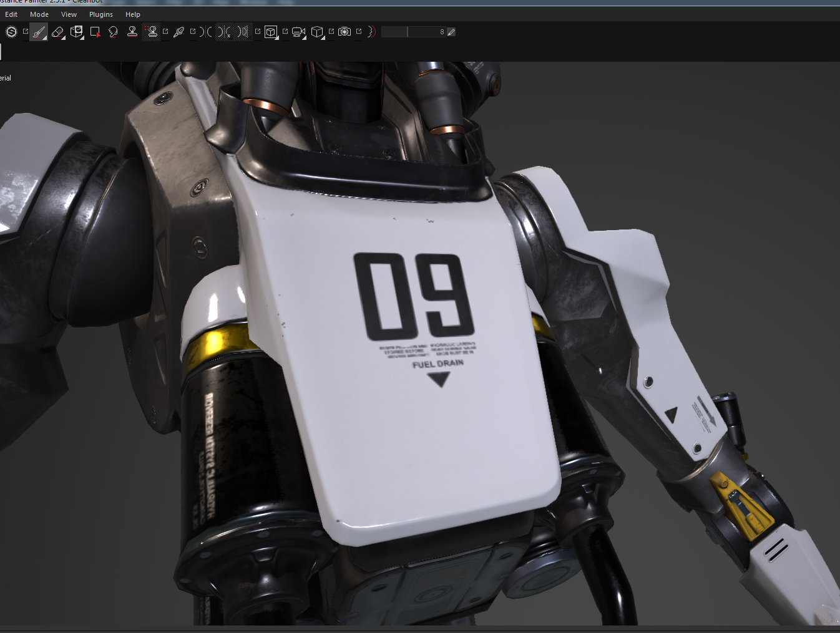Detach toolbar icon right of Material Picker

point(192,31)
